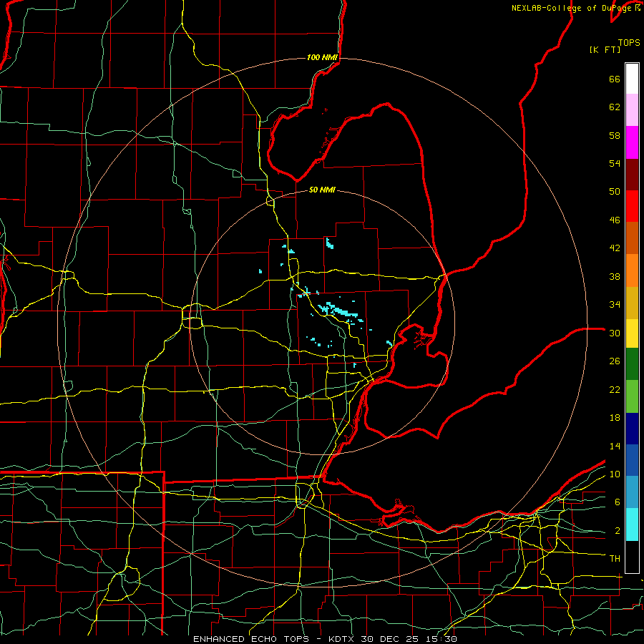Select the bright yellow legend swatch
Screen dimensions: 644x644
[632, 333]
